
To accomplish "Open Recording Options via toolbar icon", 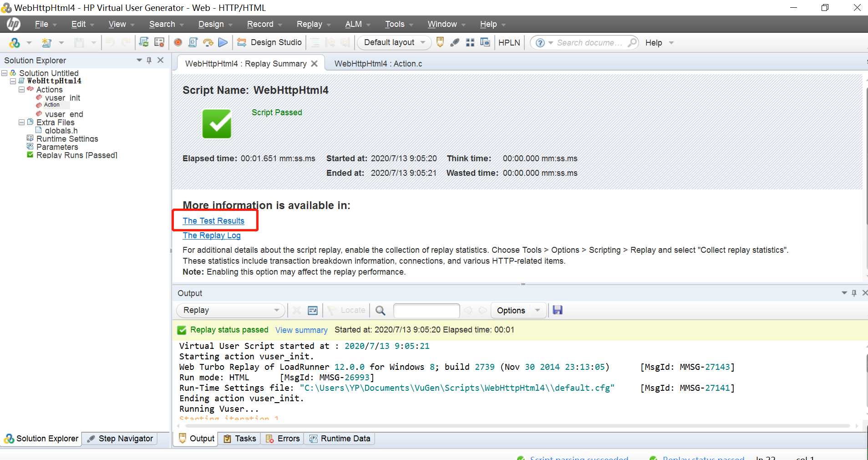I will click(159, 42).
